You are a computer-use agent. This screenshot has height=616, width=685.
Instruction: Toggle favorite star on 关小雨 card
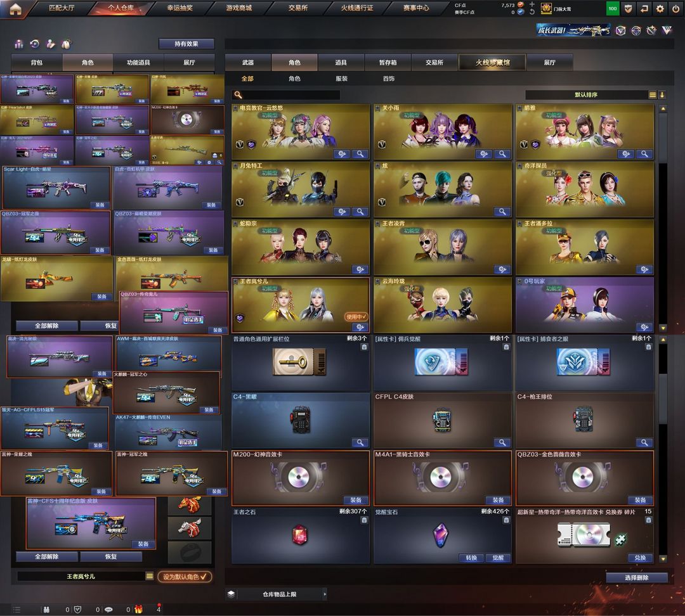[378, 108]
